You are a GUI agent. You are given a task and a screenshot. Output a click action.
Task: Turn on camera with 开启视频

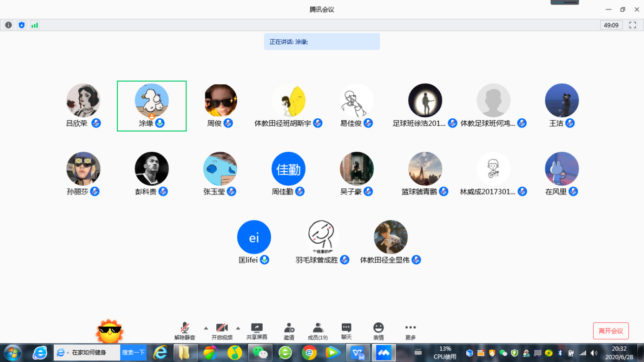[222, 331]
